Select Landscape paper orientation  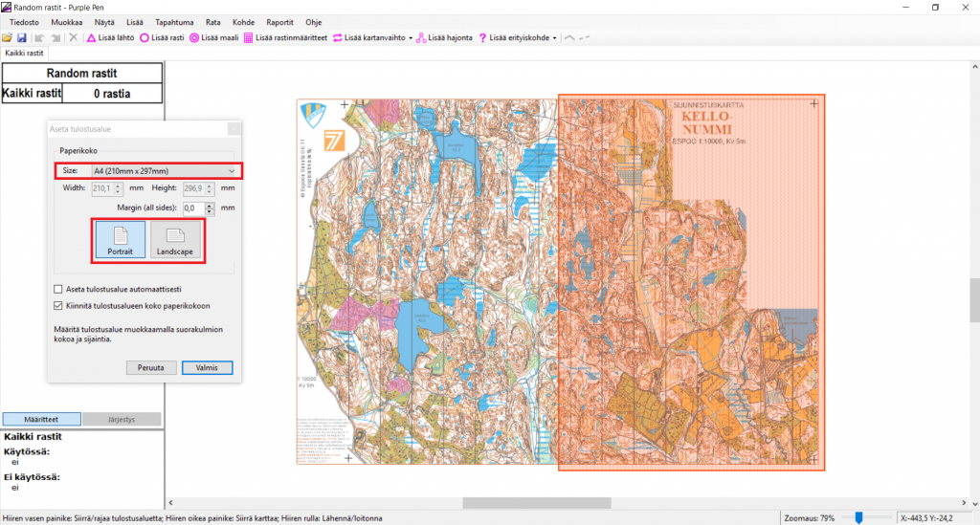tap(175, 240)
